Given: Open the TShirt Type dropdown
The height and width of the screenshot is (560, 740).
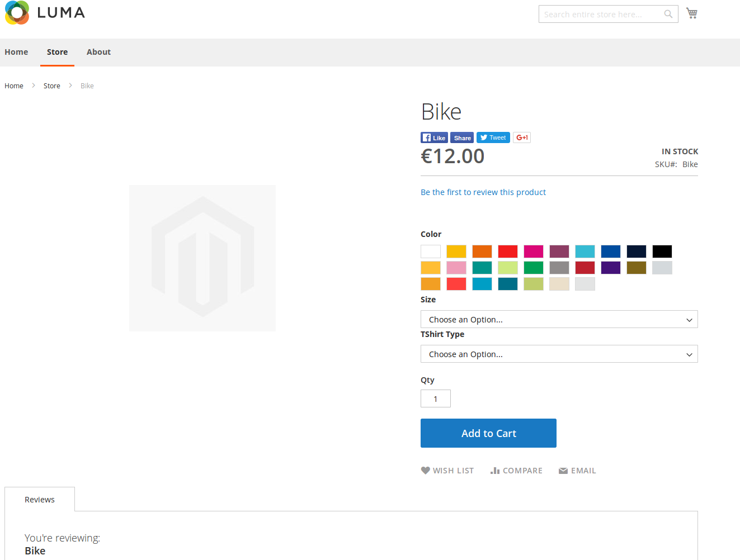Looking at the screenshot, I should tap(559, 354).
